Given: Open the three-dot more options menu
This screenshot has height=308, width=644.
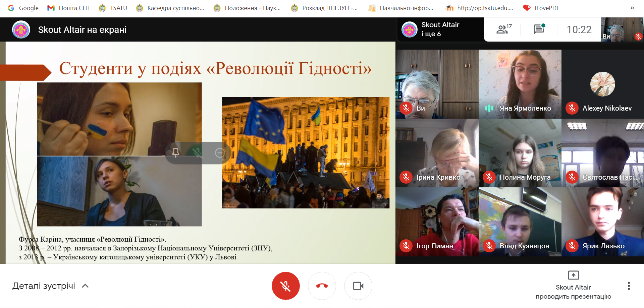Looking at the screenshot, I should pyautogui.click(x=629, y=286).
